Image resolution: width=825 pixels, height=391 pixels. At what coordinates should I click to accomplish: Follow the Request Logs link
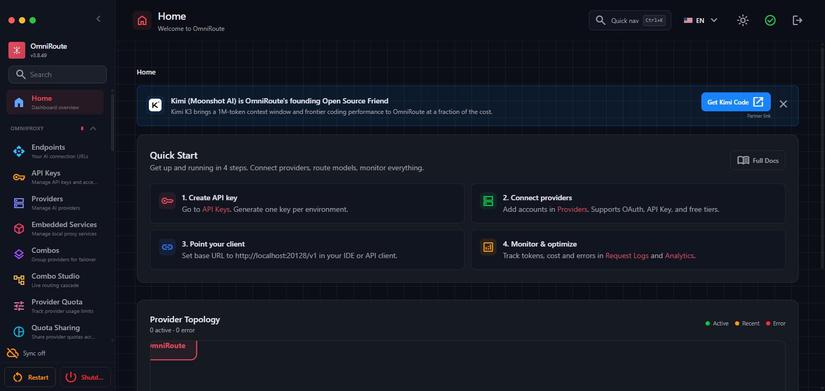(627, 256)
